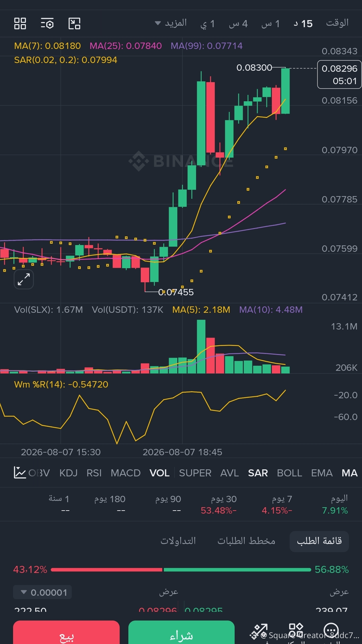The height and width of the screenshot is (644, 362).
Task: Tap the chart drawing tools icon
Action: (x=74, y=23)
